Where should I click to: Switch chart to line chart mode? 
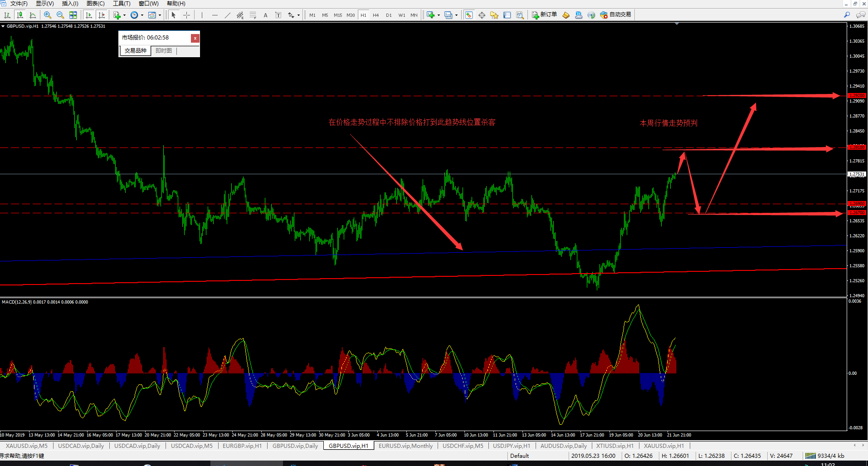[33, 15]
